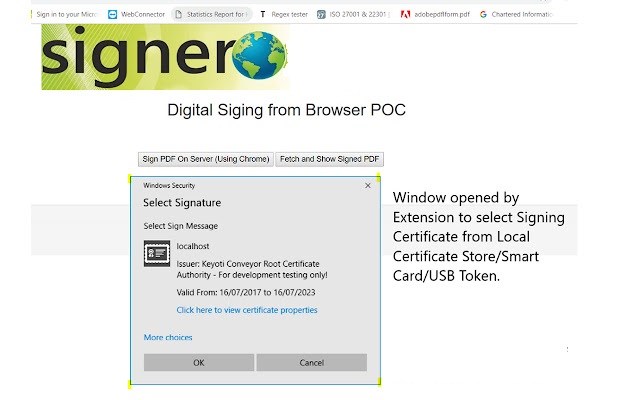Viewport: 640px width, 400px height.
Task: Click the Issuer Keyoti Conveyor Root Certificate text
Action: click(x=252, y=269)
